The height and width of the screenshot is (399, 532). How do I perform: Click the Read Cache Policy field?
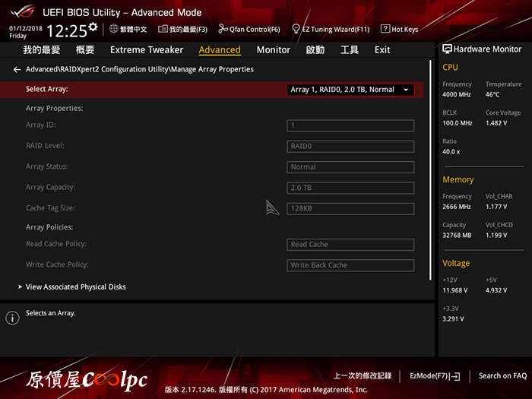pyautogui.click(x=350, y=245)
